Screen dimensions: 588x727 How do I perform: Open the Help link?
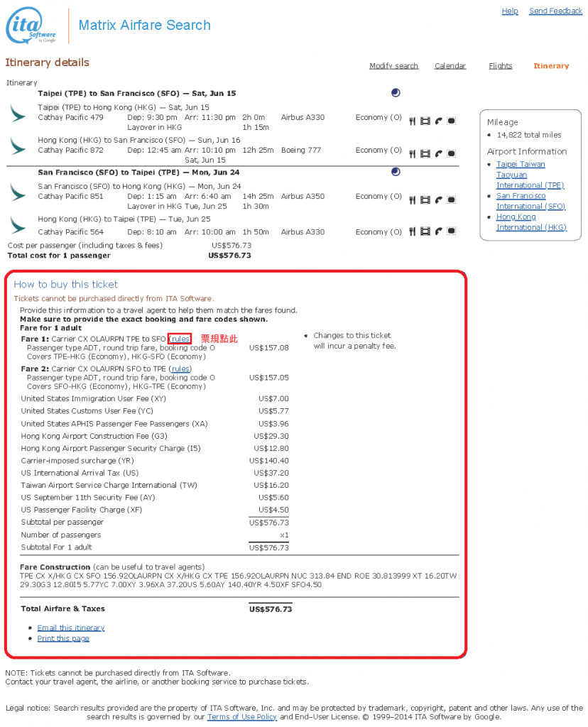point(510,11)
